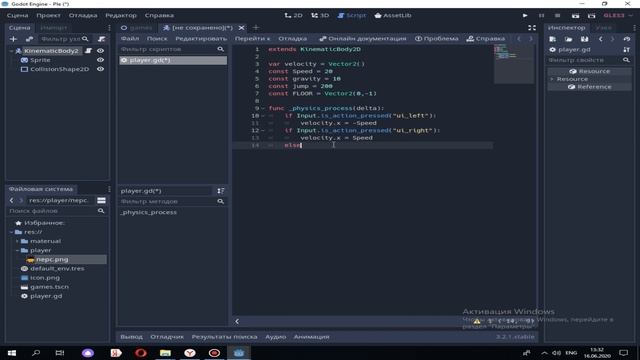Stop the running scene
This screenshot has height=360, width=640.
(558, 16)
